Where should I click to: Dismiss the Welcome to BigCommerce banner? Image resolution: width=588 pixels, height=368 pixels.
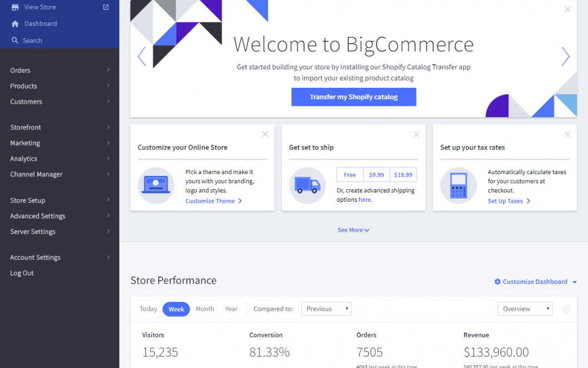(567, 9)
